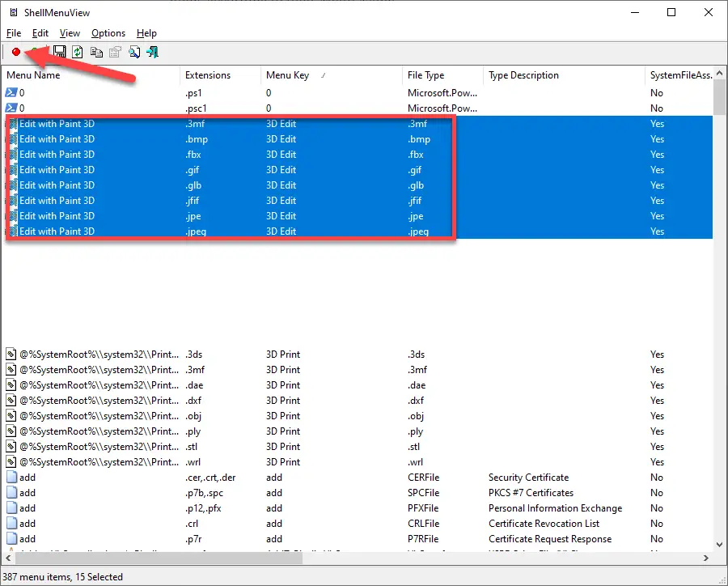This screenshot has width=728, height=586.
Task: Open the View menu
Action: 70,33
